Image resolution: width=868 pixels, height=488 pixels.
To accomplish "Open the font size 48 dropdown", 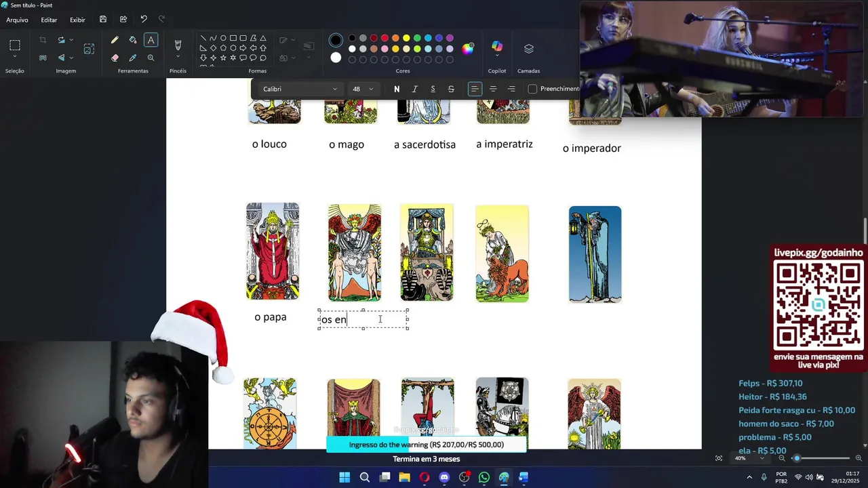I will pos(362,89).
